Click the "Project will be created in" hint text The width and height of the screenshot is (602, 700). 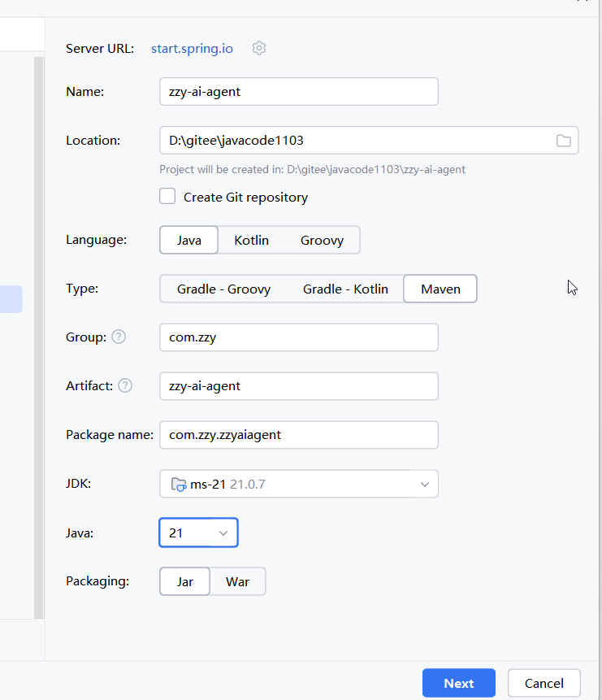pos(312,170)
